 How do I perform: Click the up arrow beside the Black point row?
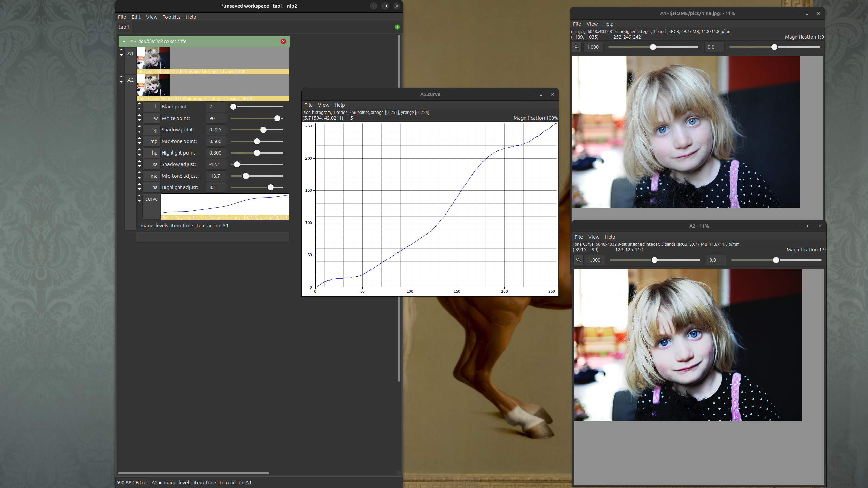[x=139, y=104]
